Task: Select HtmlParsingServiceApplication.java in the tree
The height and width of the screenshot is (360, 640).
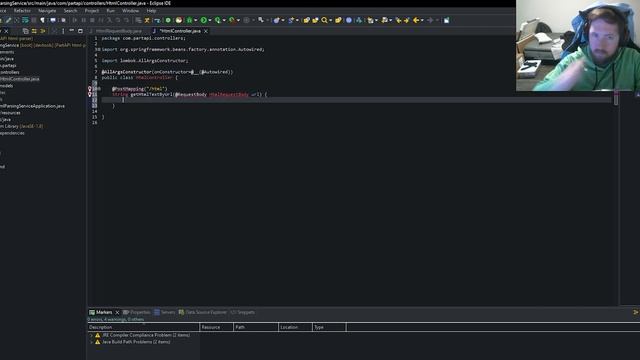Action: pos(32,106)
